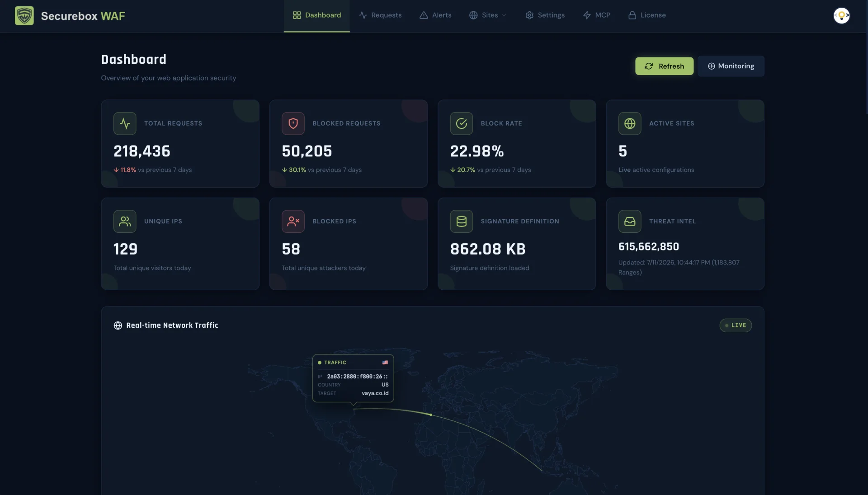Click the Dashboard grid icon in navbar
The width and height of the screenshot is (868, 495).
point(297,15)
